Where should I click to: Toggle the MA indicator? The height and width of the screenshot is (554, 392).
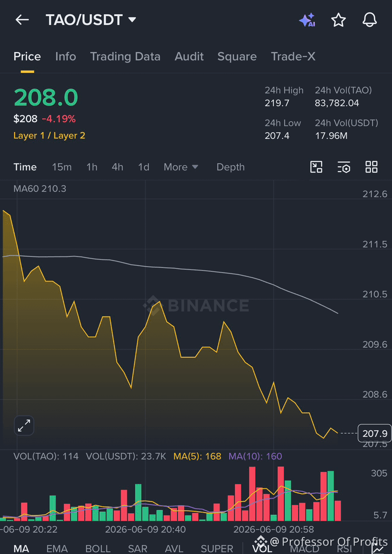[21, 549]
